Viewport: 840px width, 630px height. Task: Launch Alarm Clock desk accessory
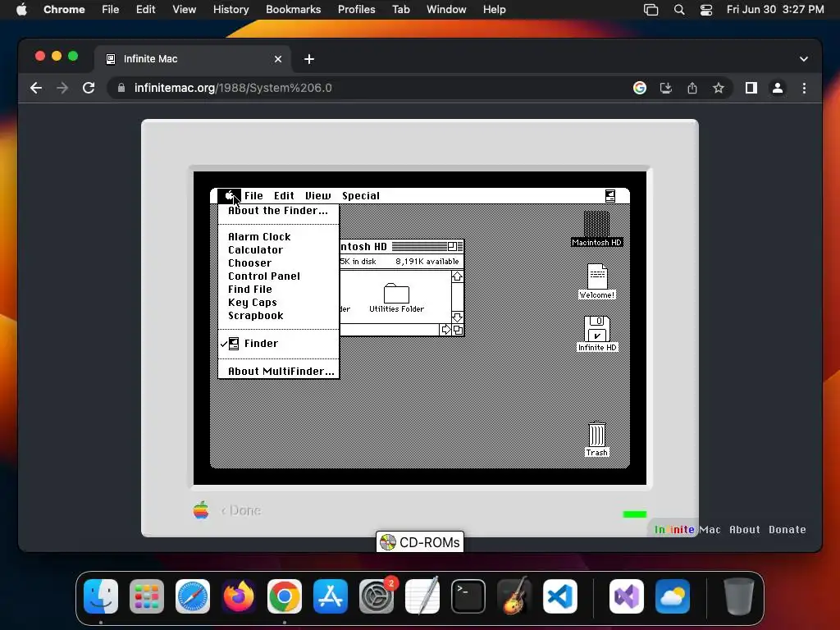pos(278,237)
